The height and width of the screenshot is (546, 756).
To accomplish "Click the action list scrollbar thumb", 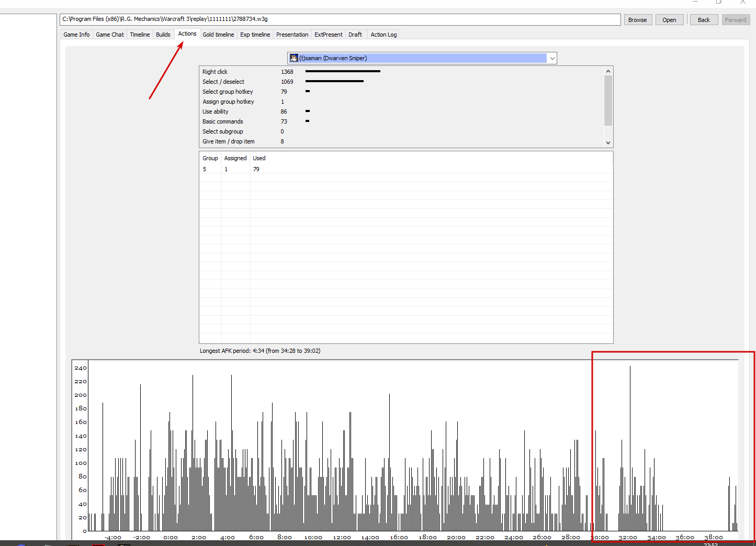I will [x=608, y=101].
